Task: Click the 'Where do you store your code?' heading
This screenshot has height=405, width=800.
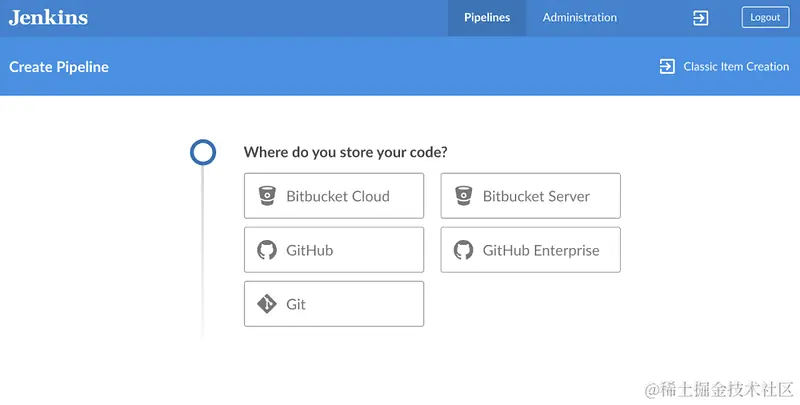Action: tap(345, 152)
